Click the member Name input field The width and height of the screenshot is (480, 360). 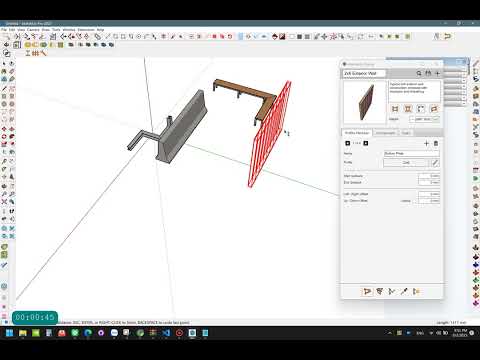point(411,153)
